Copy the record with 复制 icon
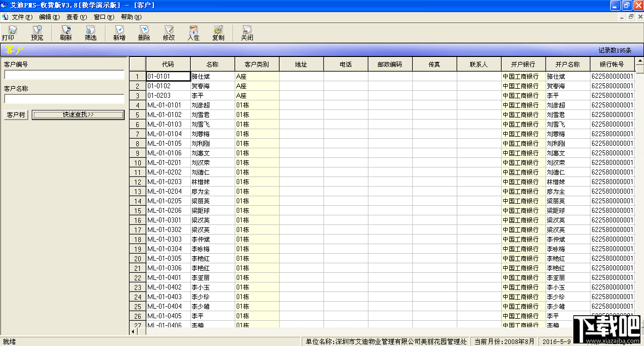644x346 pixels. tap(218, 33)
